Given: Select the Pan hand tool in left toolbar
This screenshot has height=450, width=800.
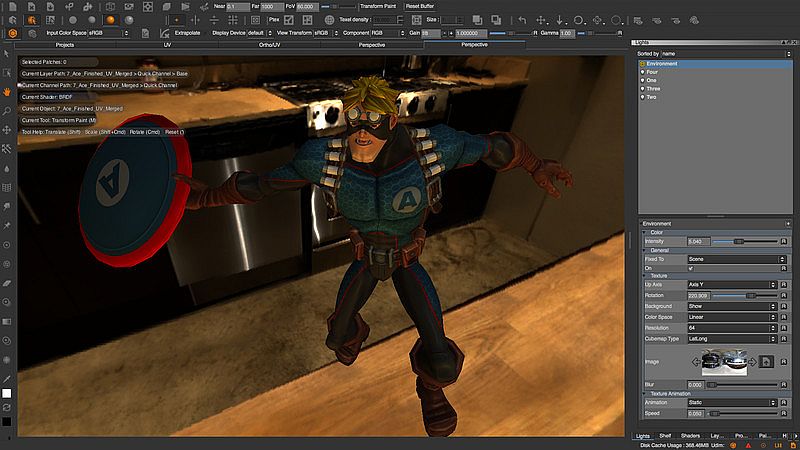Looking at the screenshot, I should coord(7,90).
